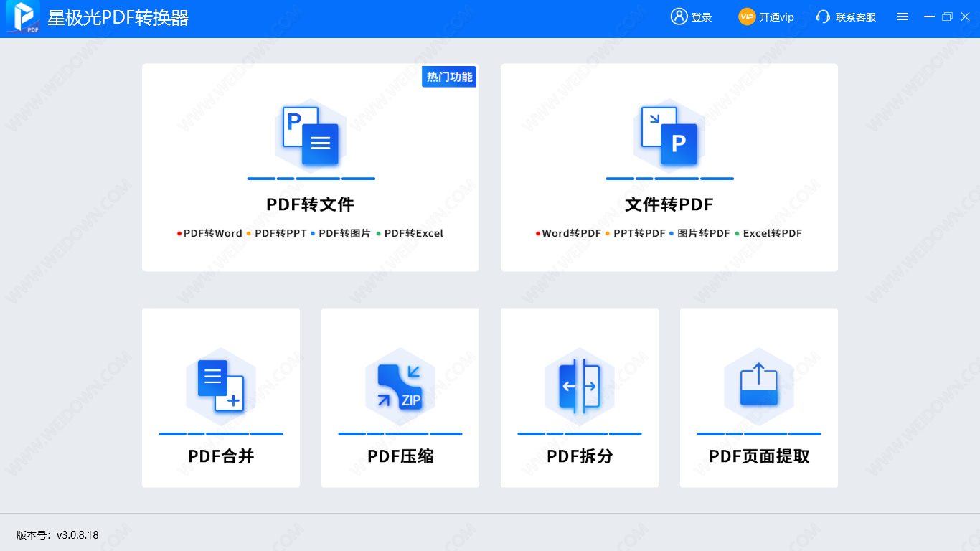Click PPT转PDF text

click(x=639, y=233)
